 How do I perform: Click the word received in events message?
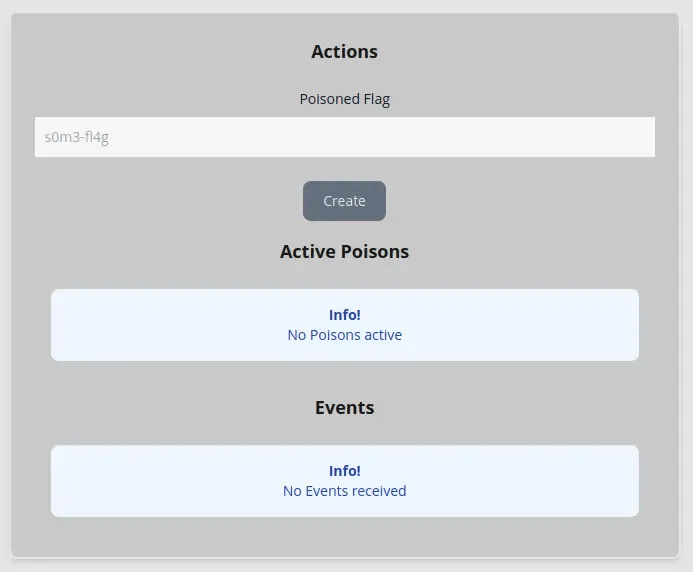tap(379, 491)
